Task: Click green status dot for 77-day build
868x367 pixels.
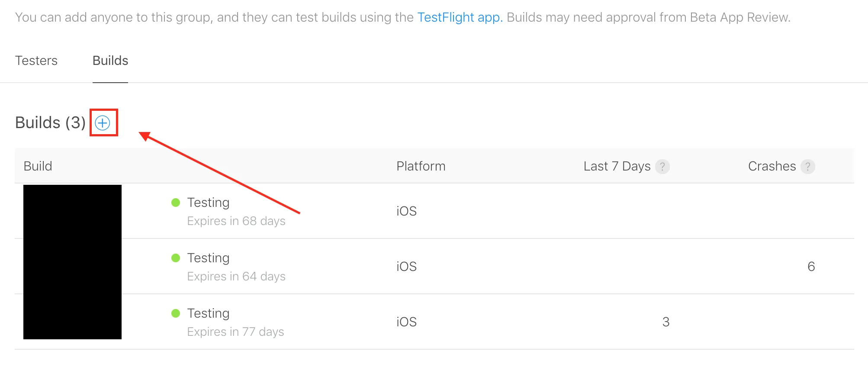Action: (176, 313)
